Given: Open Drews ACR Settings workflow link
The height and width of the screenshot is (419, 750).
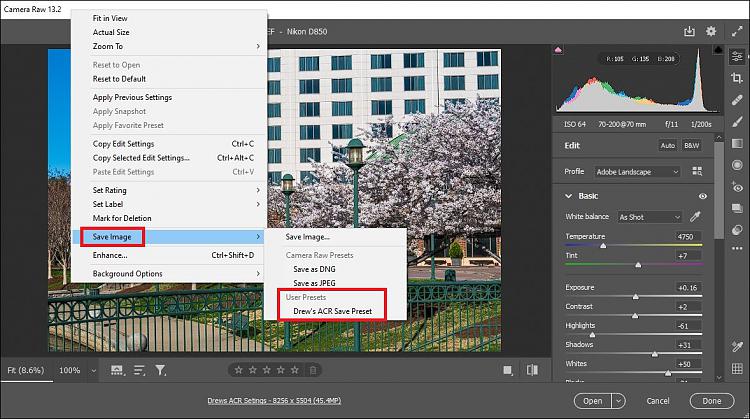Looking at the screenshot, I should tap(274, 400).
